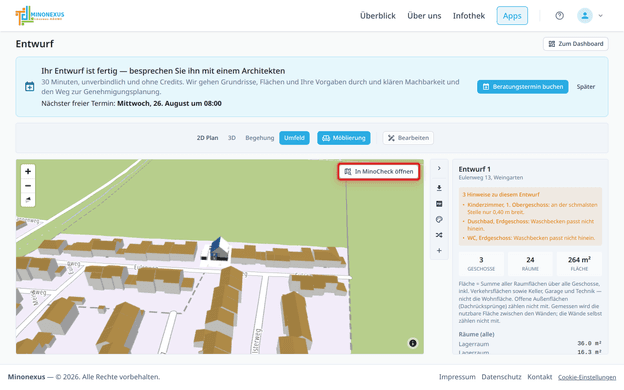This screenshot has width=624, height=390.
Task: Open design in MinoCheck
Action: (379, 172)
